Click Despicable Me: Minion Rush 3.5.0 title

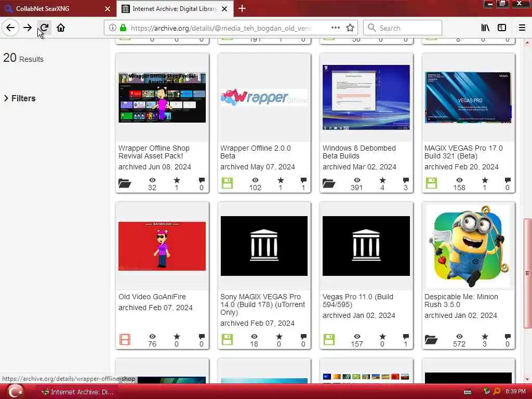tap(461, 301)
